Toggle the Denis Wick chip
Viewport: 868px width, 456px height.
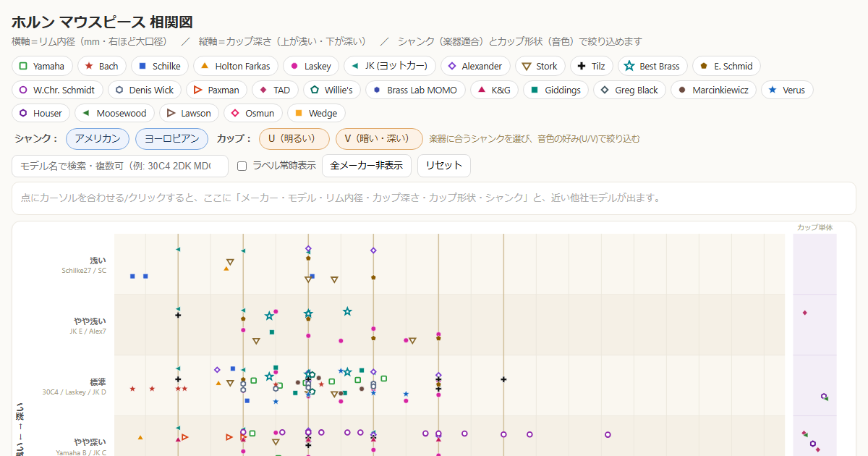point(145,90)
